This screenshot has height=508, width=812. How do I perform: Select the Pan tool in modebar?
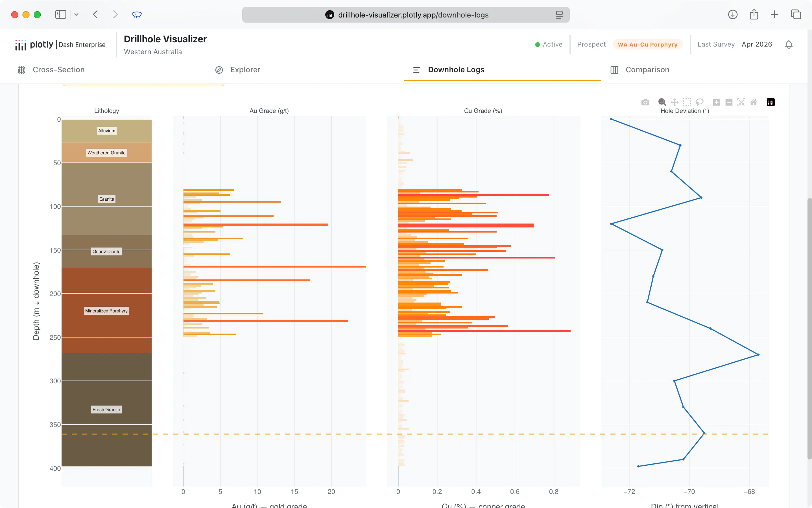tap(675, 102)
